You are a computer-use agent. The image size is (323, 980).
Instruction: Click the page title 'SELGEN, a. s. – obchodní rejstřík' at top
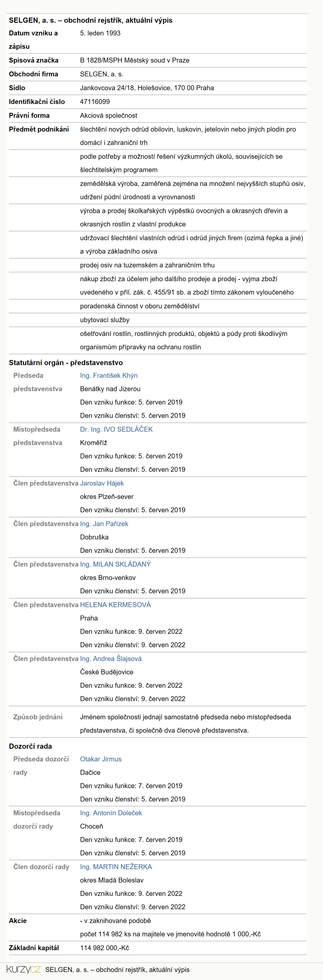pos(91,20)
